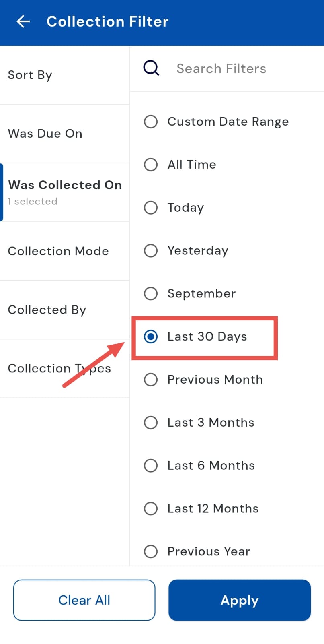Image resolution: width=324 pixels, height=644 pixels.
Task: Switch to the Collected By category
Action: coord(64,310)
